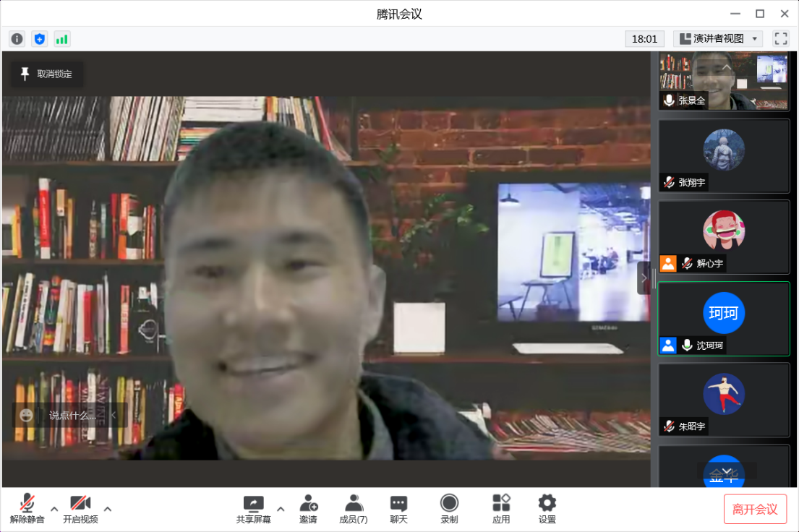Check the green network signal icon
799x532 pixels.
[x=61, y=39]
